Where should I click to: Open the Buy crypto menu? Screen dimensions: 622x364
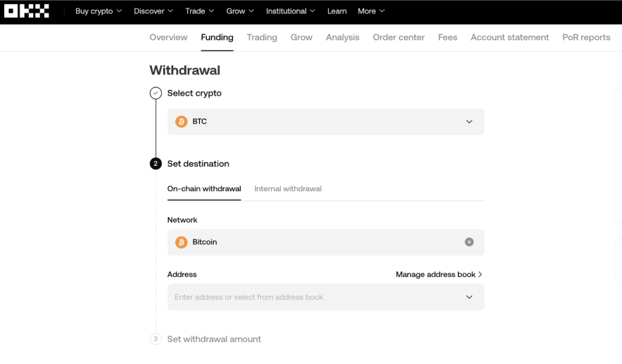point(99,11)
